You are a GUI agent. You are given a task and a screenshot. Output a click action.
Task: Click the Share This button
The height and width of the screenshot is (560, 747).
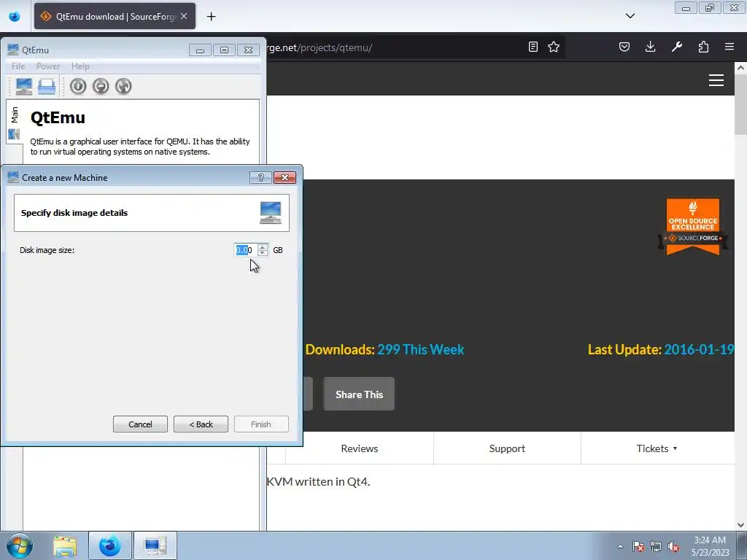pos(359,394)
